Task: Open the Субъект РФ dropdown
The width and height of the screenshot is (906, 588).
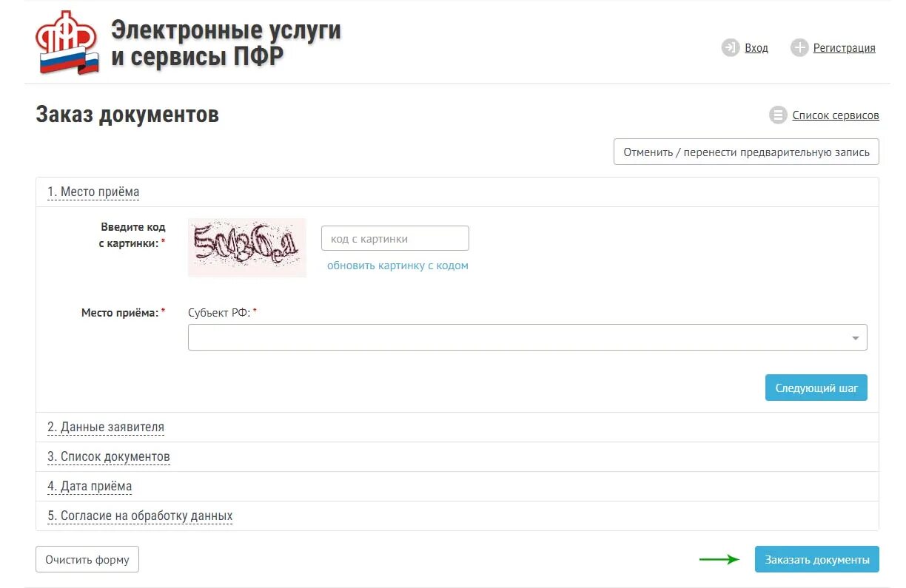Action: (528, 337)
